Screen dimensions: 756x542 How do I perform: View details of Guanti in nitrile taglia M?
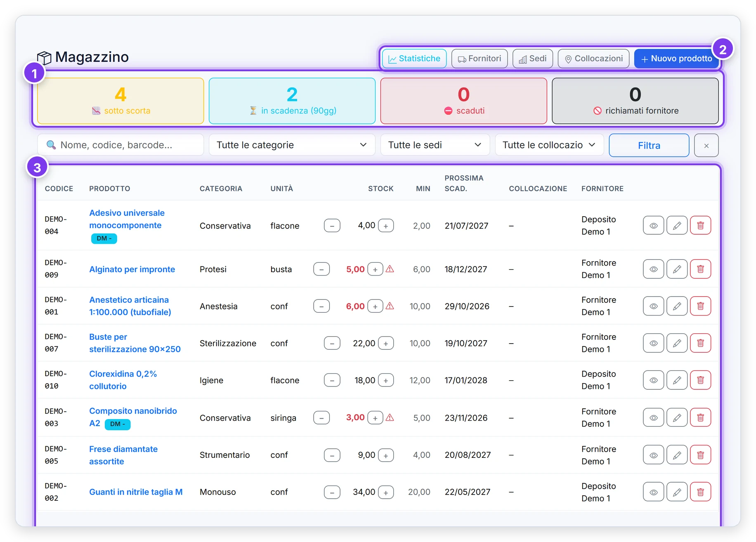tap(653, 492)
